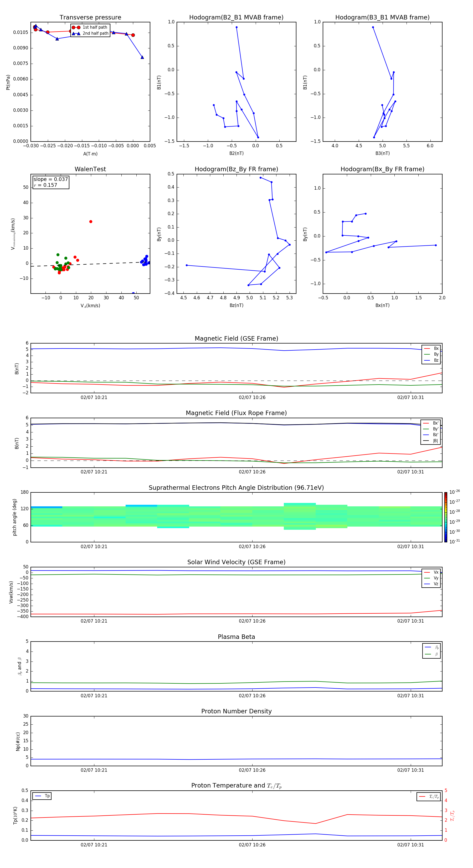Screen dimensions: 473x868
Task: Click the 'By' legend entry in GSE magnetic field
Action: pyautogui.click(x=431, y=354)
